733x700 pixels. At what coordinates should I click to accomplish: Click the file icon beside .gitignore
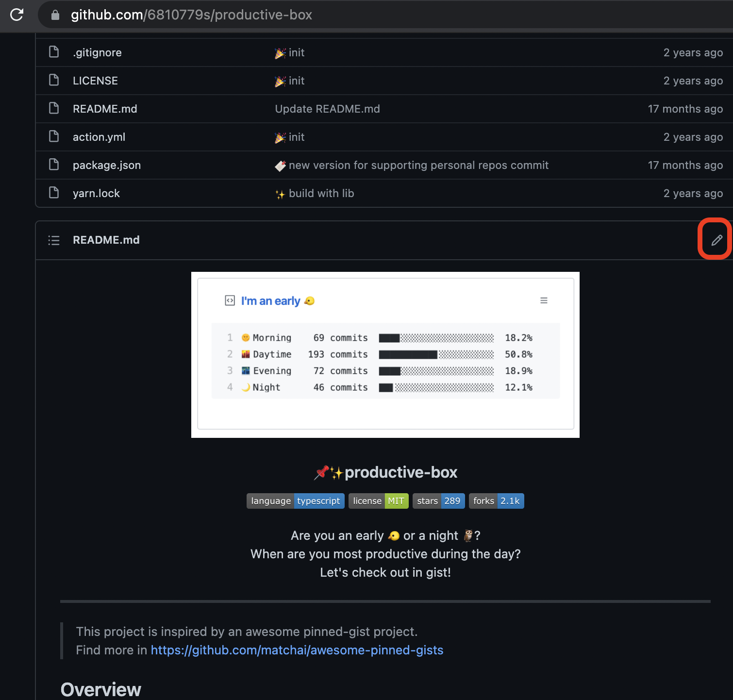click(54, 52)
